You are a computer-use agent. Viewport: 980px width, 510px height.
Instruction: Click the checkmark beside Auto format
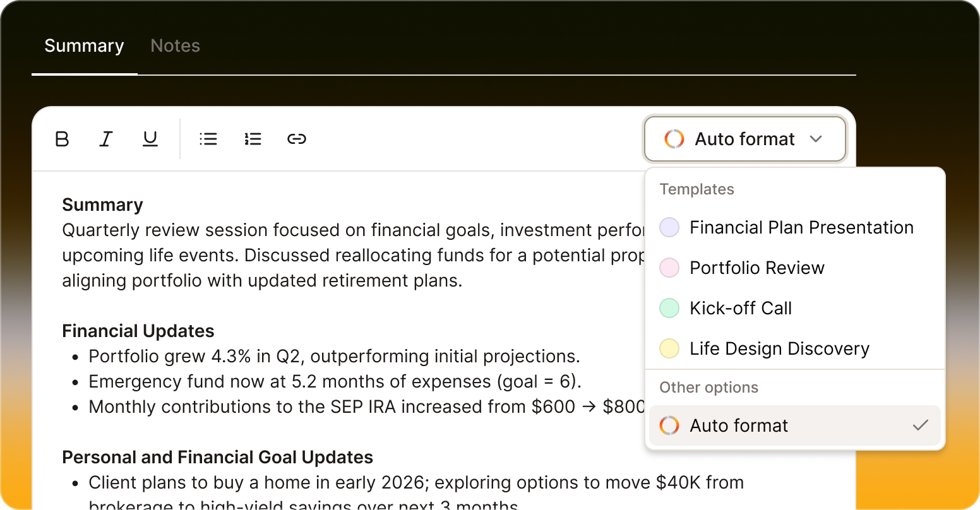coord(921,425)
